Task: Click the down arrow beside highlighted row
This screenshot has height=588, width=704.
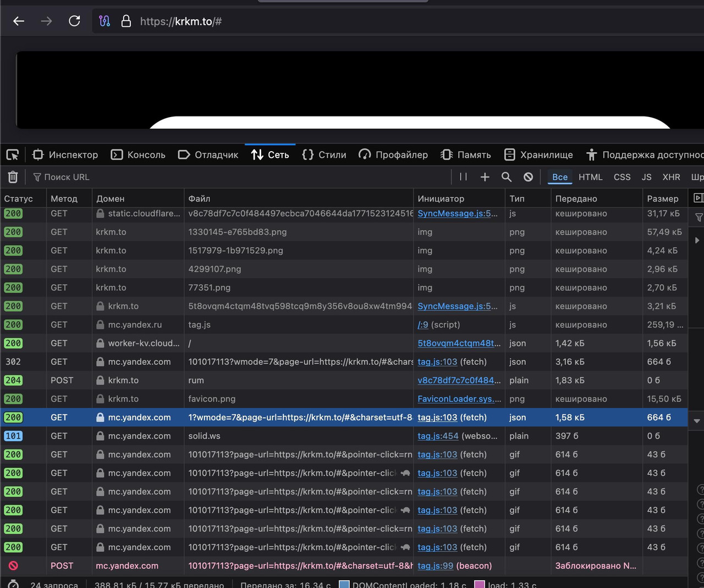Action: click(x=697, y=421)
